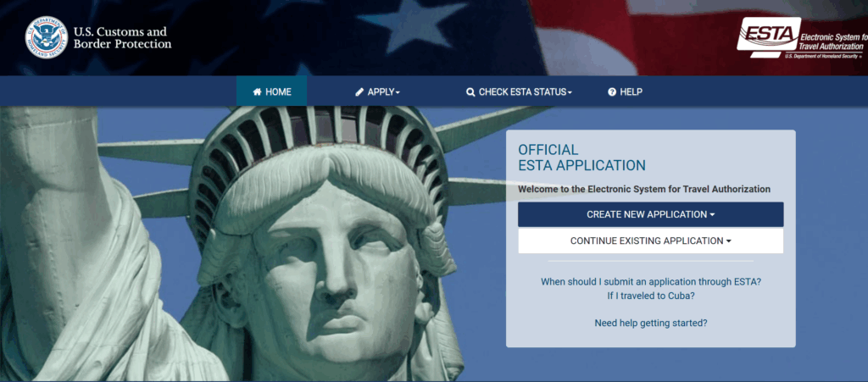Open the Continue Existing Application dropdown arrow
This screenshot has width=868, height=382.
pos(728,241)
